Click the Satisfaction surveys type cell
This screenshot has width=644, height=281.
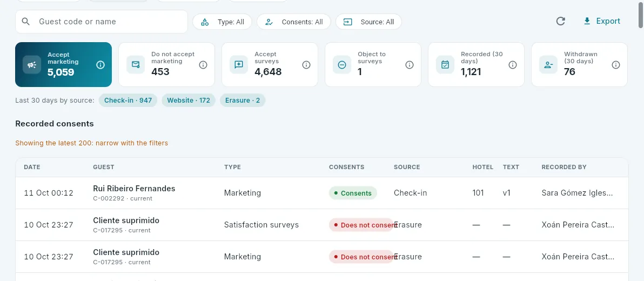coord(261,225)
